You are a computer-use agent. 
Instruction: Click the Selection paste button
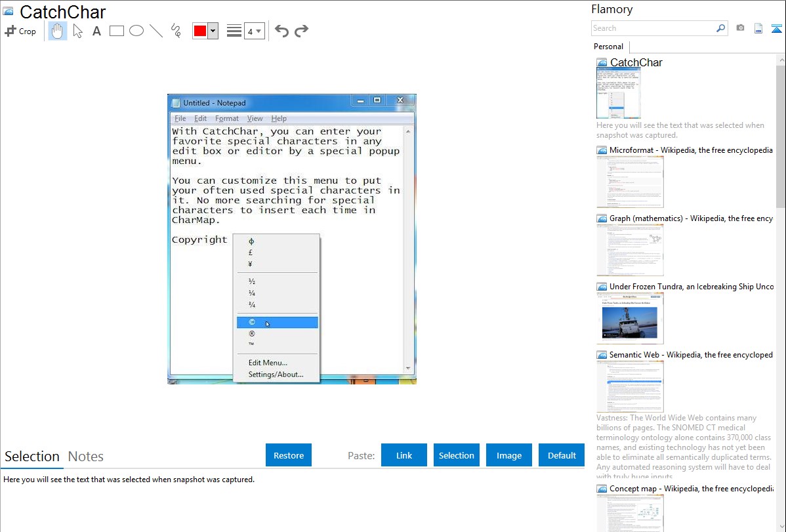pyautogui.click(x=456, y=455)
